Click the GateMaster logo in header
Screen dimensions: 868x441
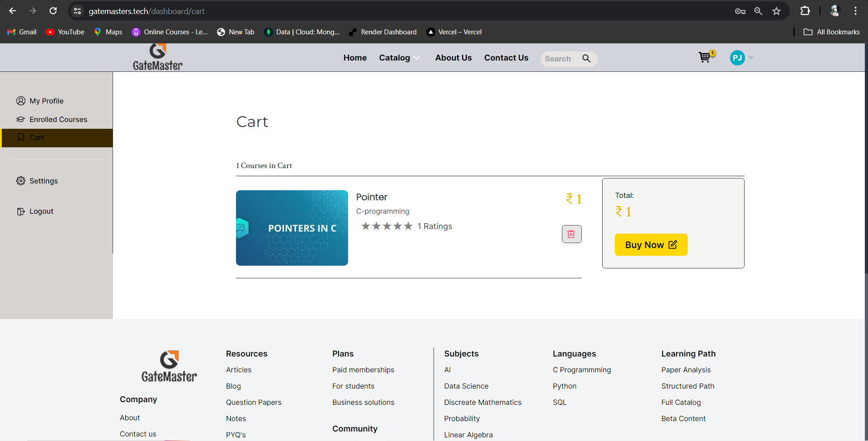pos(157,57)
